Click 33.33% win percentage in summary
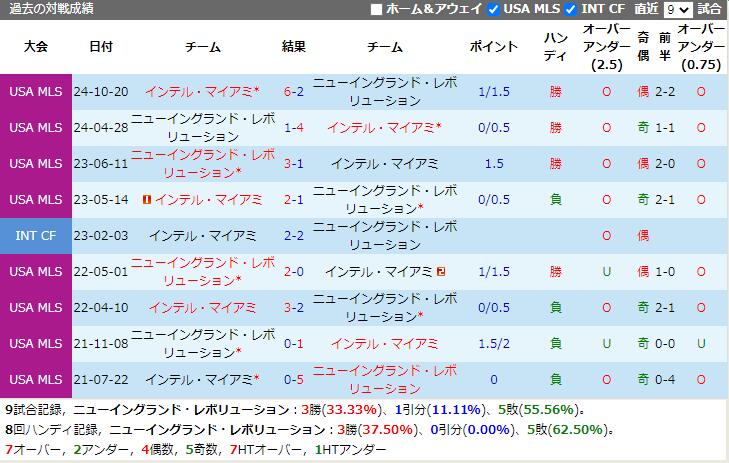Image resolution: width=729 pixels, height=463 pixels. click(x=351, y=410)
